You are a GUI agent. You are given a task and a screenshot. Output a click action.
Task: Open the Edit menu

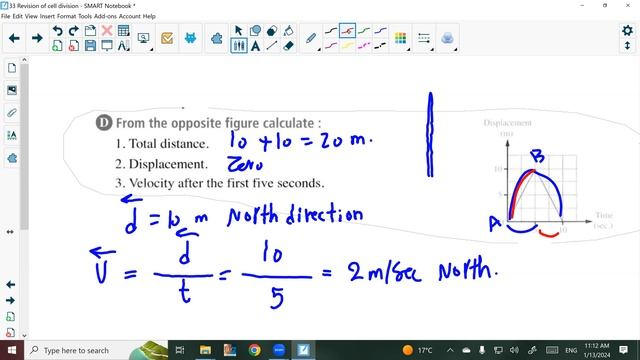[x=18, y=16]
